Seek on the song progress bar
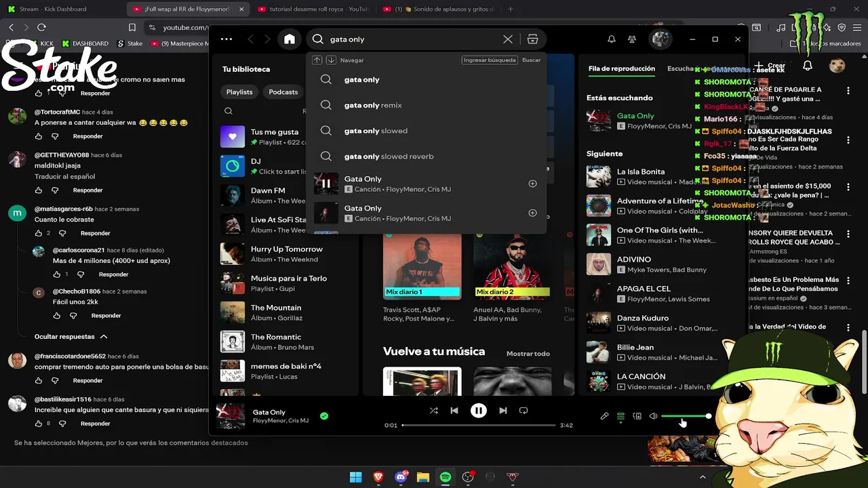The height and width of the screenshot is (488, 868). [x=479, y=425]
